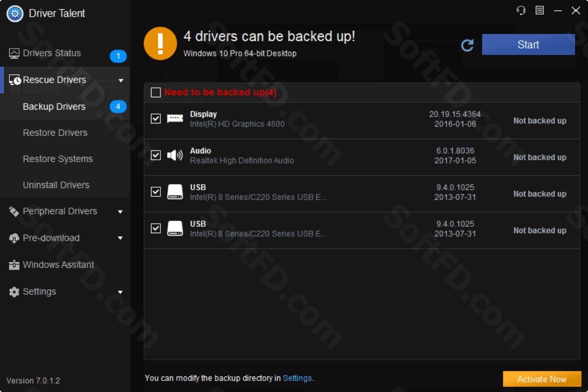Expand the Pre-download arrow
The height and width of the screenshot is (392, 588).
[x=120, y=238]
